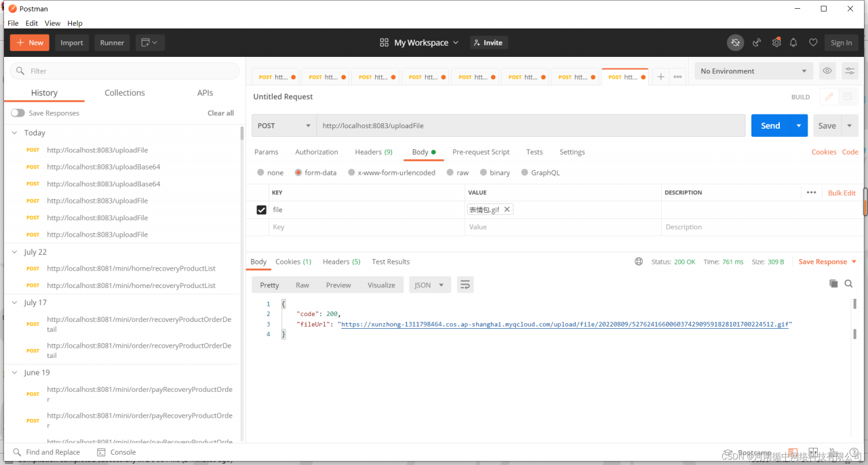The width and height of the screenshot is (868, 465).
Task: Toggle the Save Responses switch
Action: point(18,113)
